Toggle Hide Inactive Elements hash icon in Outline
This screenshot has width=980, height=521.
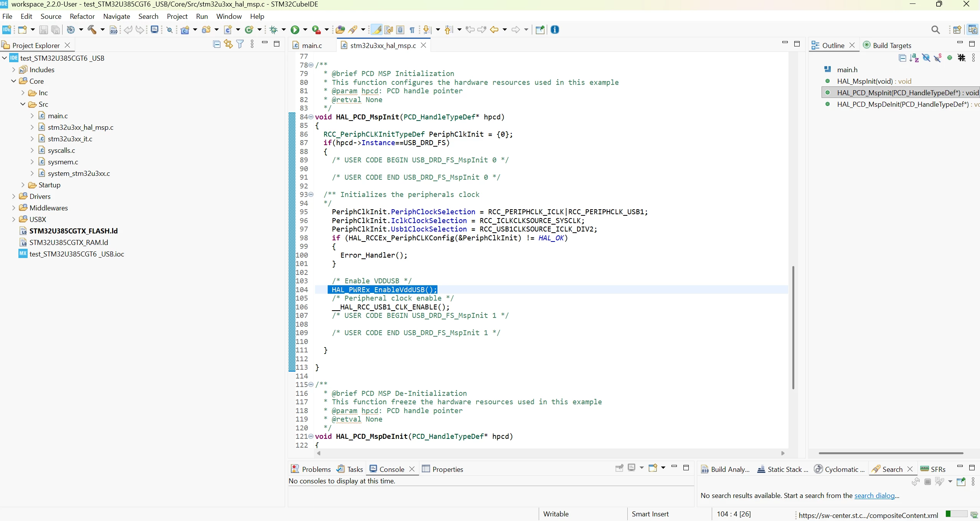[962, 58]
